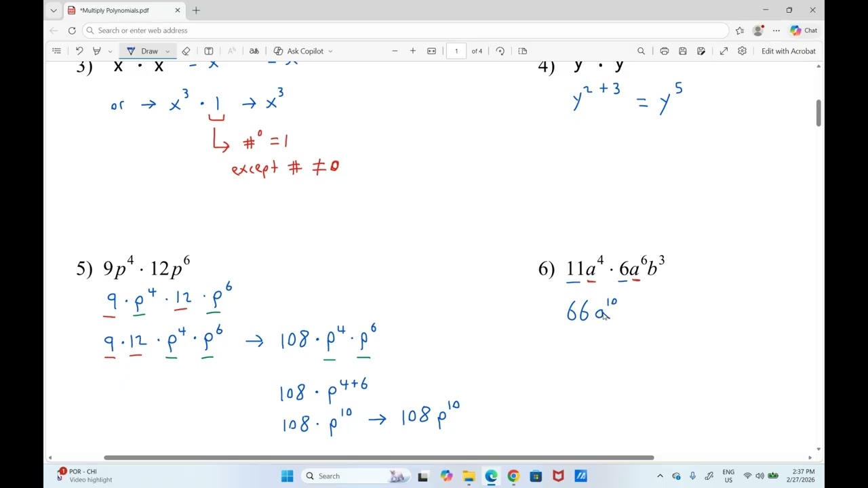Open the table of contents sidebar

click(56, 51)
